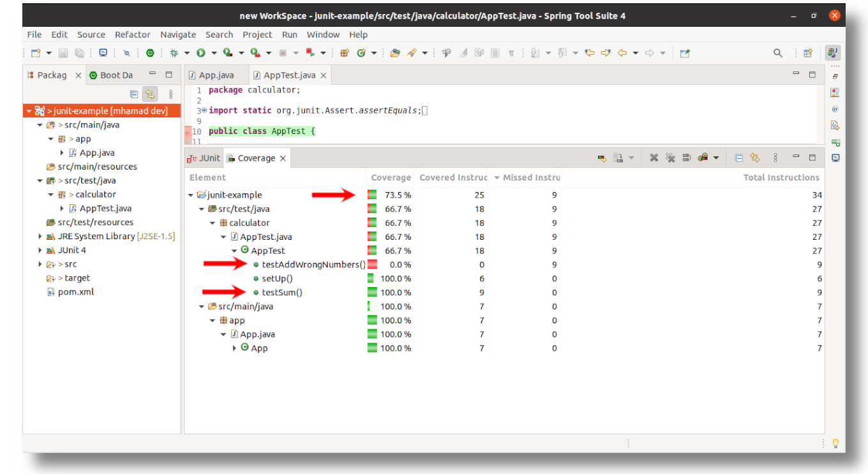The height and width of the screenshot is (474, 868).
Task: Expand the JRE System Library node
Action: [40, 236]
